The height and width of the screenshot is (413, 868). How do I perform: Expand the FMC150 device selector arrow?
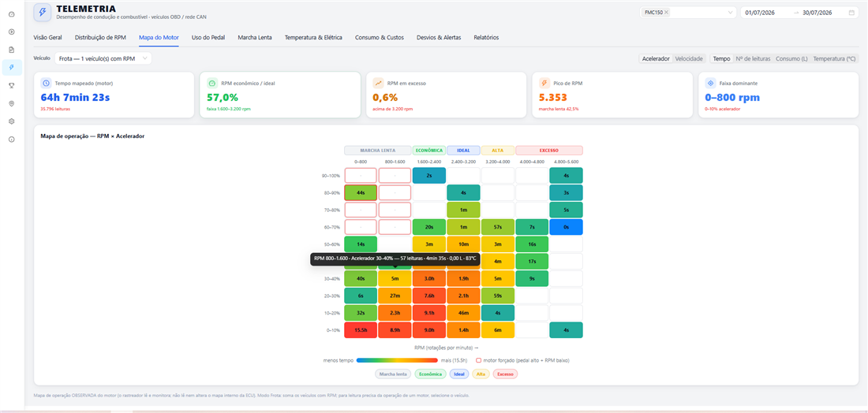click(x=730, y=12)
